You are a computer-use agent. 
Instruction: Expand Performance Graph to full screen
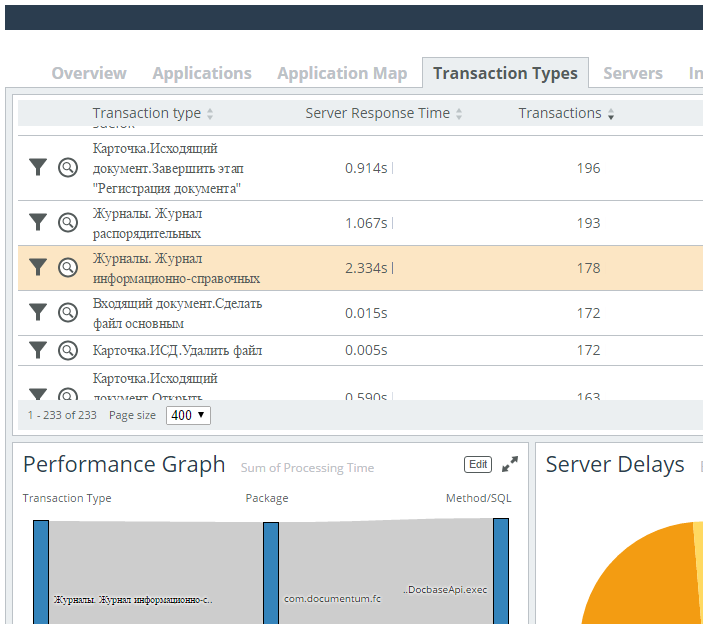pyautogui.click(x=510, y=464)
